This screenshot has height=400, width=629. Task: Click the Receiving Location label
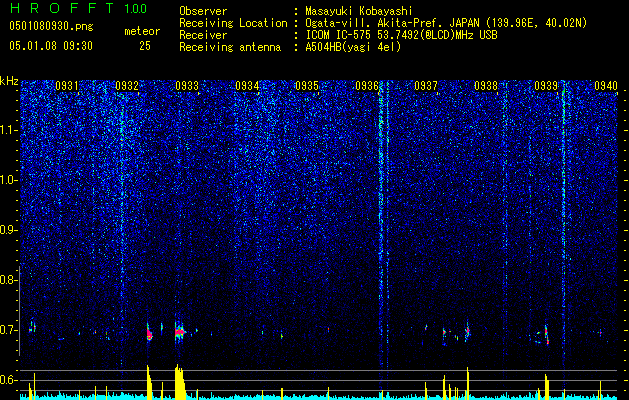point(233,23)
